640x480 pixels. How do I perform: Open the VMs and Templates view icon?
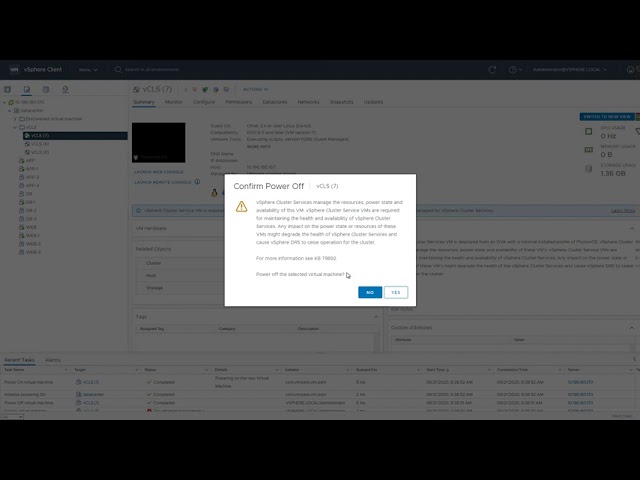[x=27, y=89]
